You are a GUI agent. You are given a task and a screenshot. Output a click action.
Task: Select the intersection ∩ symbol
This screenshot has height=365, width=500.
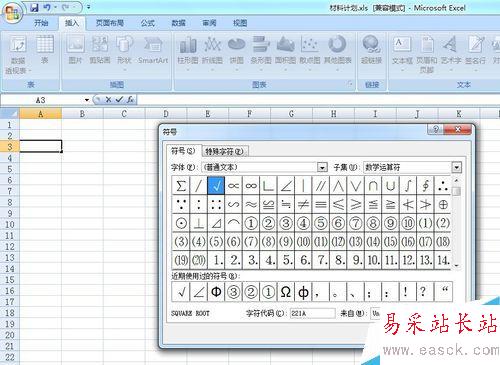coord(373,185)
